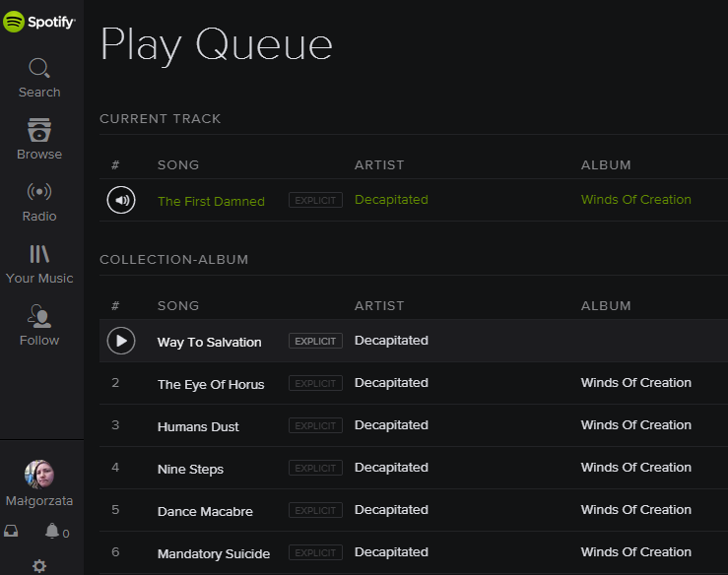Open Search in the sidebar
The image size is (728, 575).
click(39, 78)
